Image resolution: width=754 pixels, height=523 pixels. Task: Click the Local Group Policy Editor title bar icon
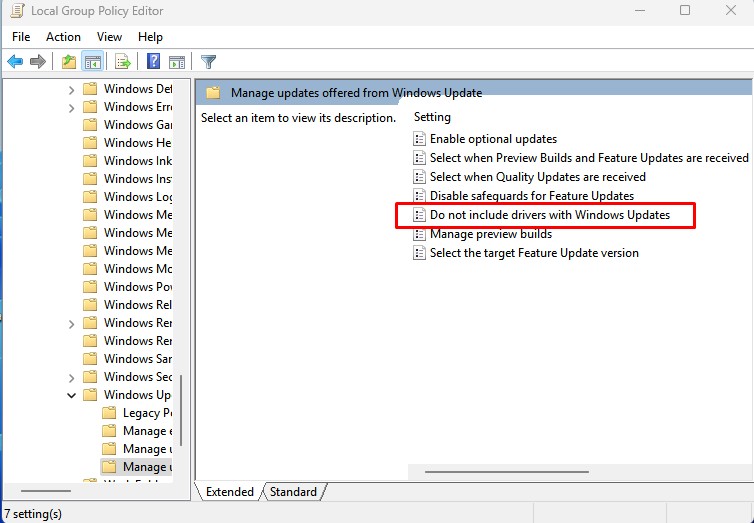(17, 11)
